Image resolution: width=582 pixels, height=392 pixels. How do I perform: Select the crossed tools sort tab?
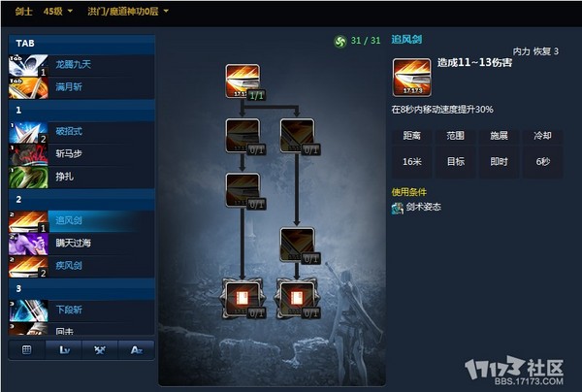coord(100,349)
